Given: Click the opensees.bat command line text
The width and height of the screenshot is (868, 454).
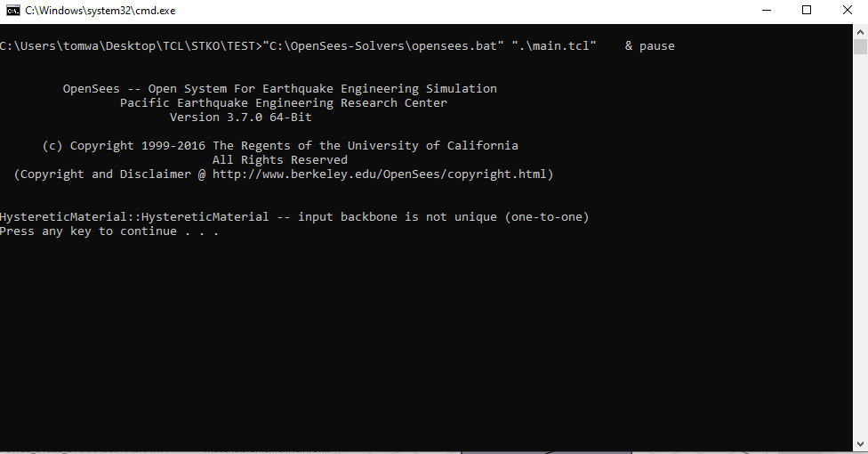Looking at the screenshot, I should point(337,46).
